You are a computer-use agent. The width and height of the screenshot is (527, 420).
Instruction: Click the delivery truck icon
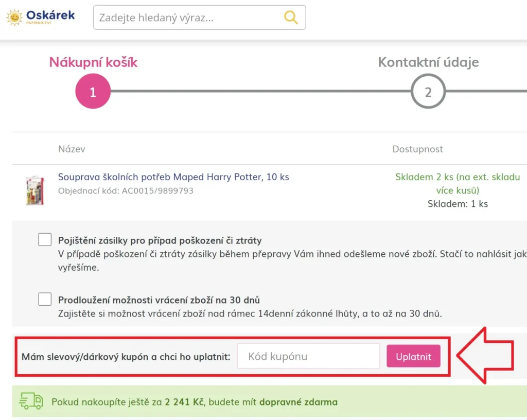pos(31,401)
